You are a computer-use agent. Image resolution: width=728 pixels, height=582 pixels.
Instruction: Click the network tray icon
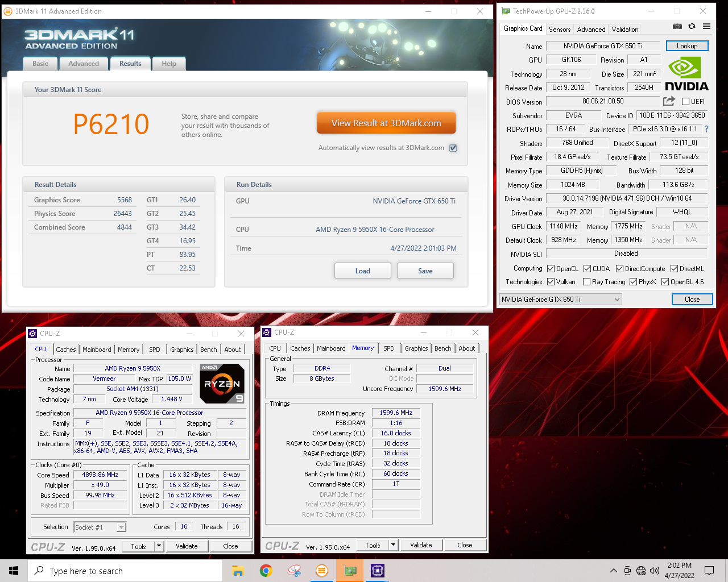[641, 571]
